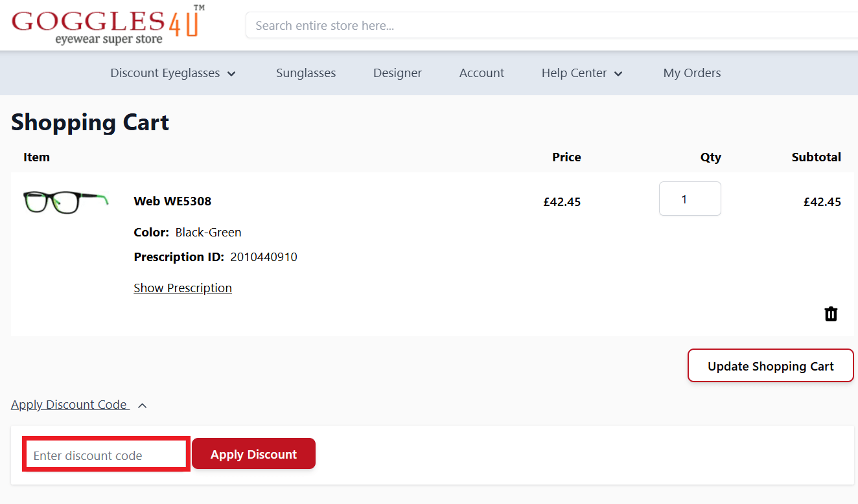Select the Prescription ID 2010440910 text
The width and height of the screenshot is (858, 504).
pos(215,257)
